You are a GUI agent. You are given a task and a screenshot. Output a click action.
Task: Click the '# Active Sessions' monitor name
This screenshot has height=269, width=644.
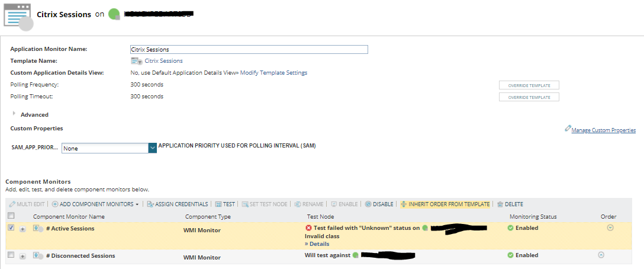tap(70, 228)
